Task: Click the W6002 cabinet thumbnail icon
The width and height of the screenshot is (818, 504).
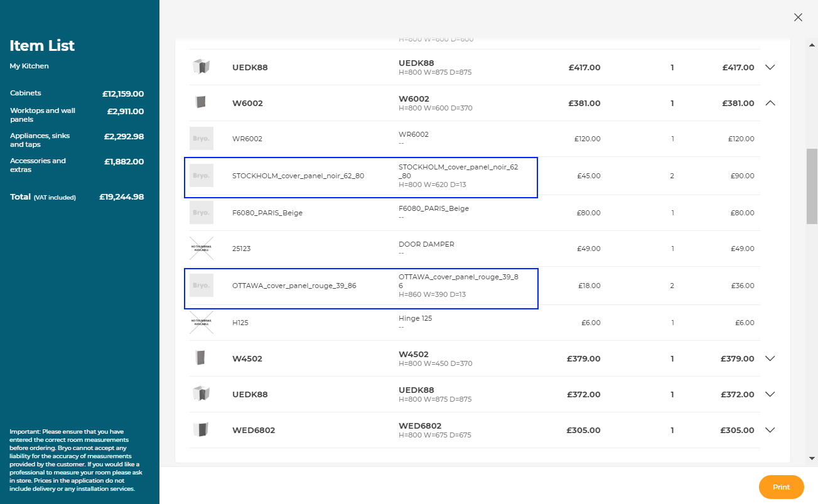Action: tap(201, 102)
